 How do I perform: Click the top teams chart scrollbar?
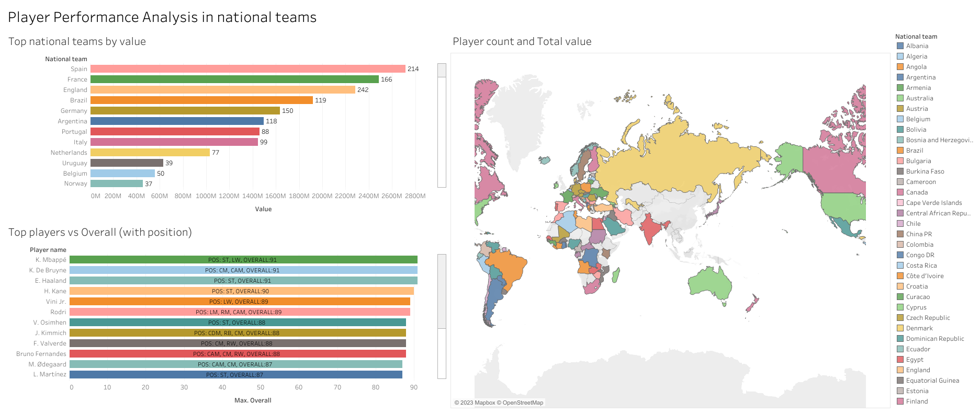(x=442, y=125)
